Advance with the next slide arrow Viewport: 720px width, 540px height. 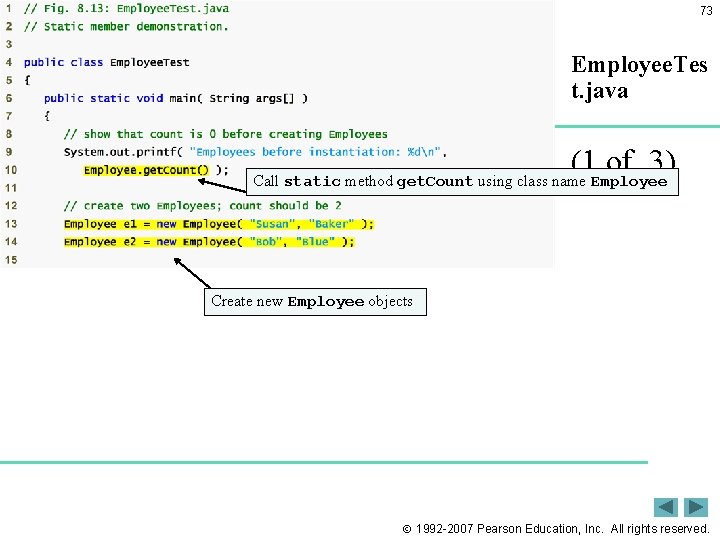696,507
